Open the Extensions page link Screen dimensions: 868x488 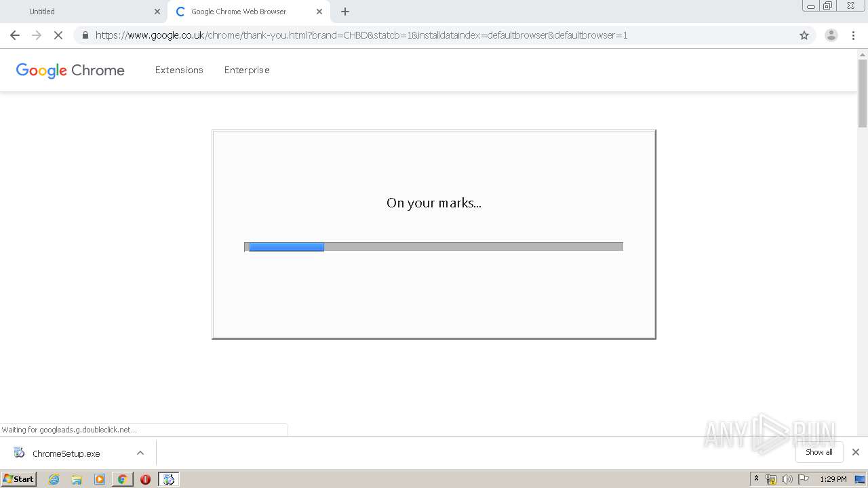pos(179,70)
